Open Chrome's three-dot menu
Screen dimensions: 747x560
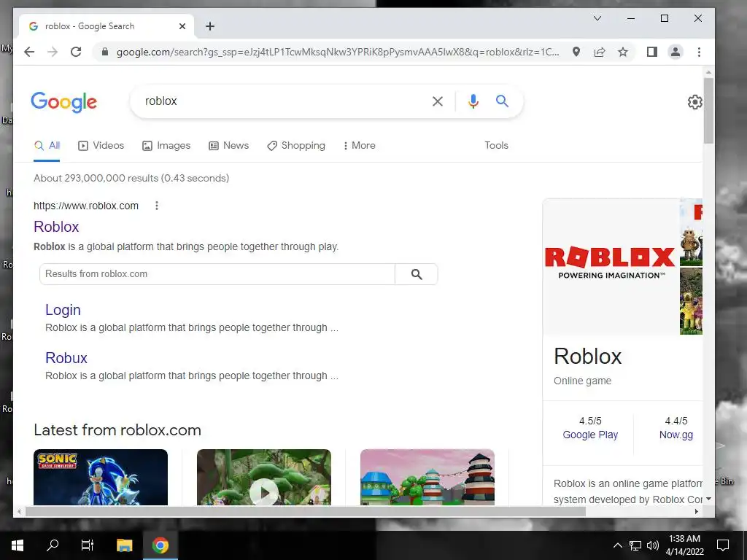tap(699, 52)
